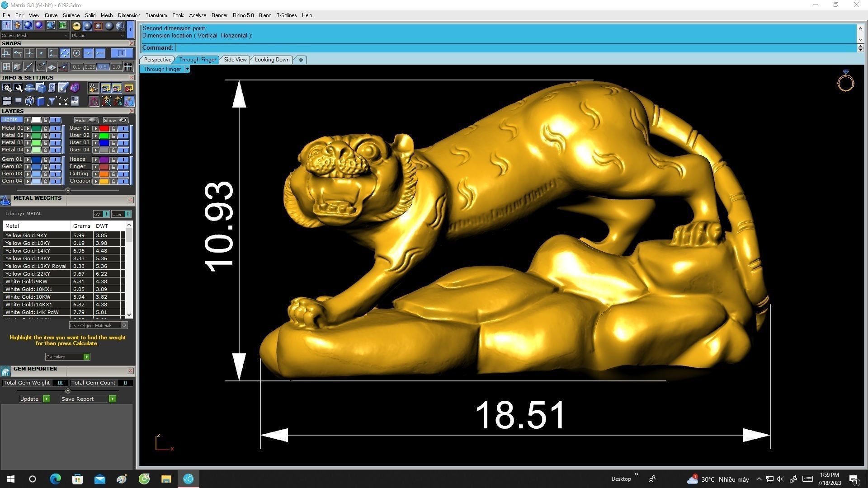The height and width of the screenshot is (488, 868).
Task: Expand the Metal 02 layer arrow
Action: coord(28,136)
